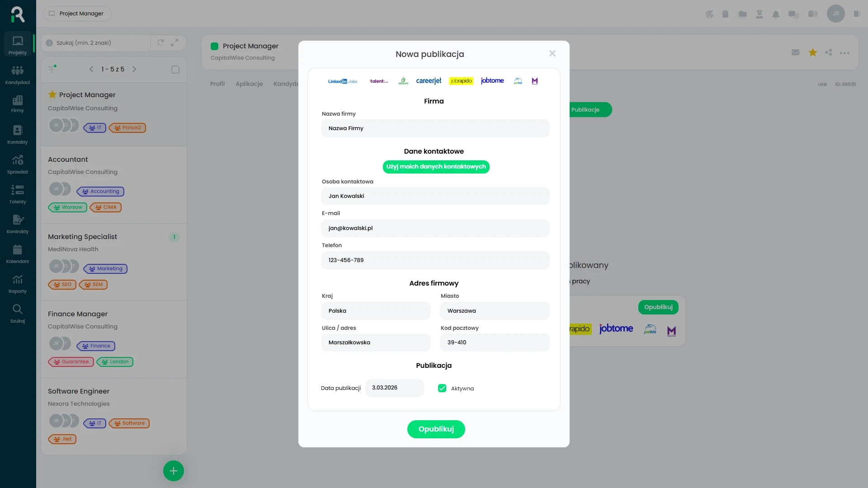Click the Nazwa firmy input field
The width and height of the screenshot is (868, 488).
click(x=435, y=128)
